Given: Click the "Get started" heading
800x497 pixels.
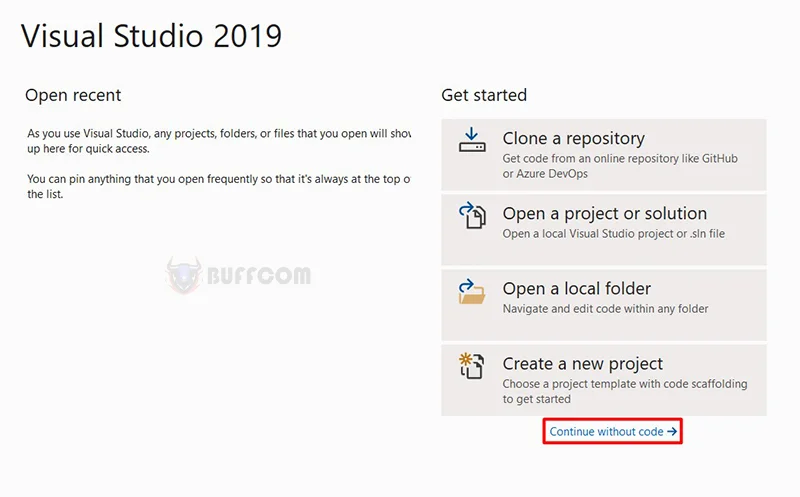Looking at the screenshot, I should [484, 95].
